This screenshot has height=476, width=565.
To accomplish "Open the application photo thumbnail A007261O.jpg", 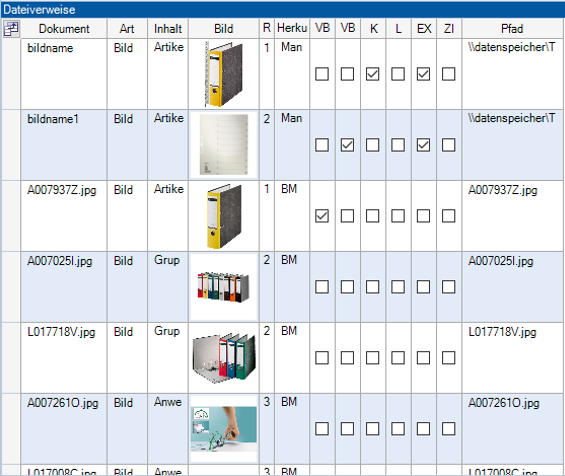I will [x=223, y=429].
